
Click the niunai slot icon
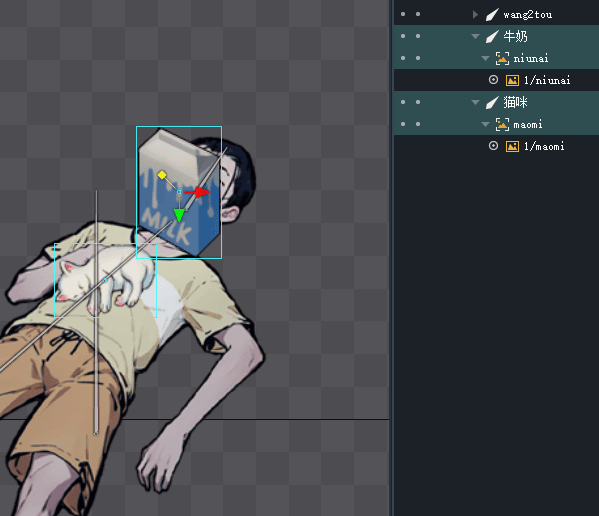click(502, 58)
